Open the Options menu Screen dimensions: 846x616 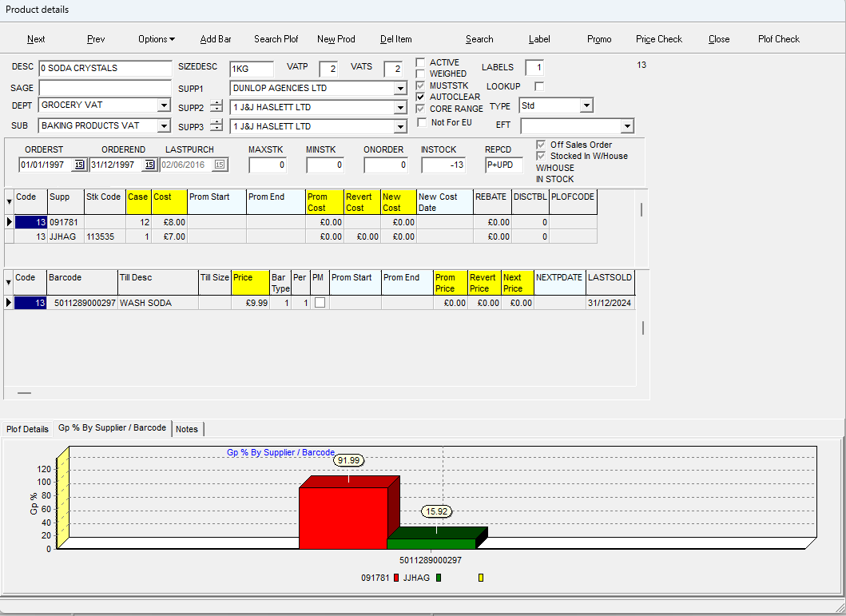pos(156,39)
